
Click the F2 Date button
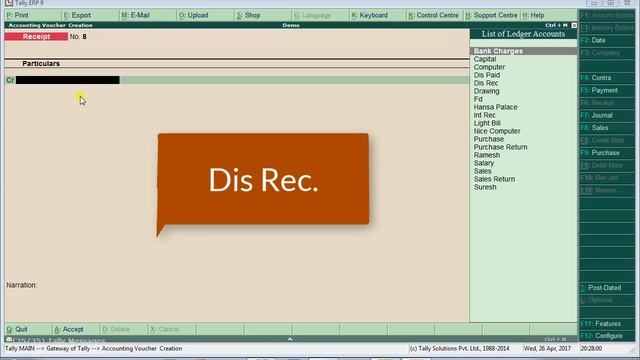pyautogui.click(x=607, y=40)
